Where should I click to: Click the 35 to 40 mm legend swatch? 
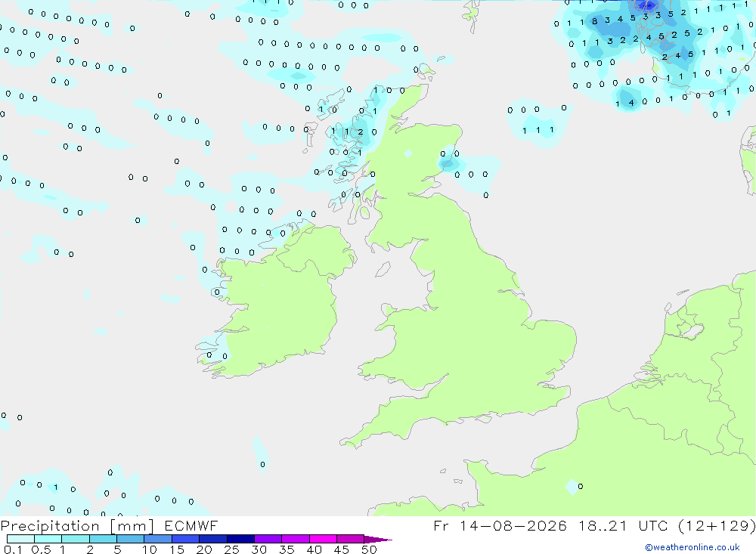click(x=295, y=539)
